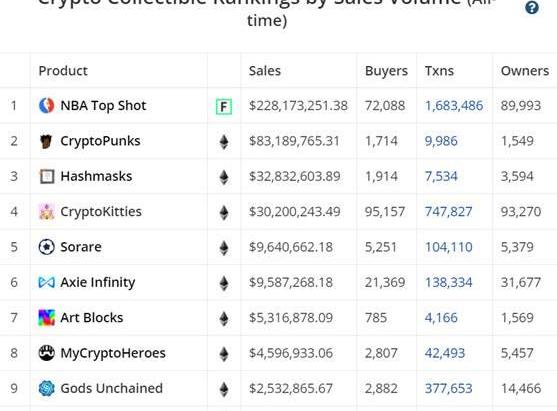557x411 pixels.
Task: Click the Ethereum icon in CryptoPunks row
Action: coord(224,142)
